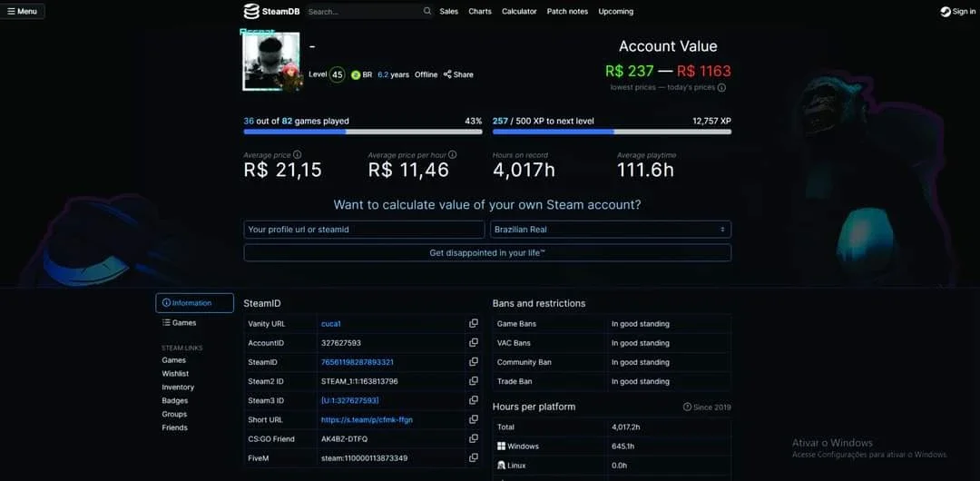Click the 6.2 years account age
The width and height of the screenshot is (980, 481).
coord(393,75)
